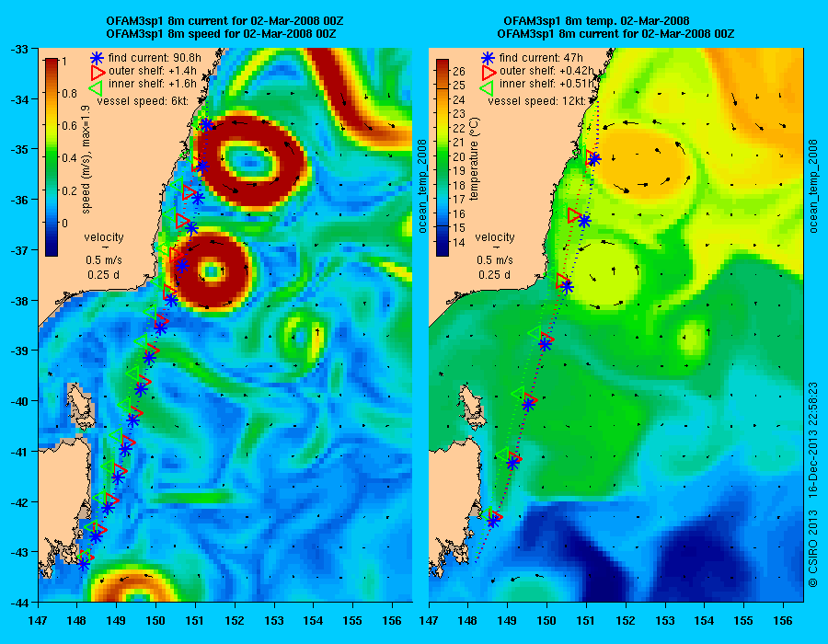Click longitude label '154' under the right map
The height and width of the screenshot is (644, 828).
pos(705,621)
